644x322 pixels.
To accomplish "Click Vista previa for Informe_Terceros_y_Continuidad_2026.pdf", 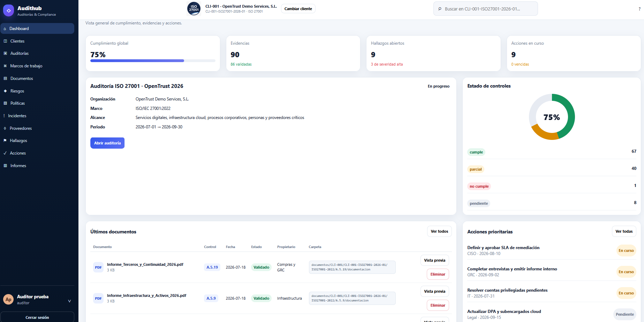I will pos(434,260).
